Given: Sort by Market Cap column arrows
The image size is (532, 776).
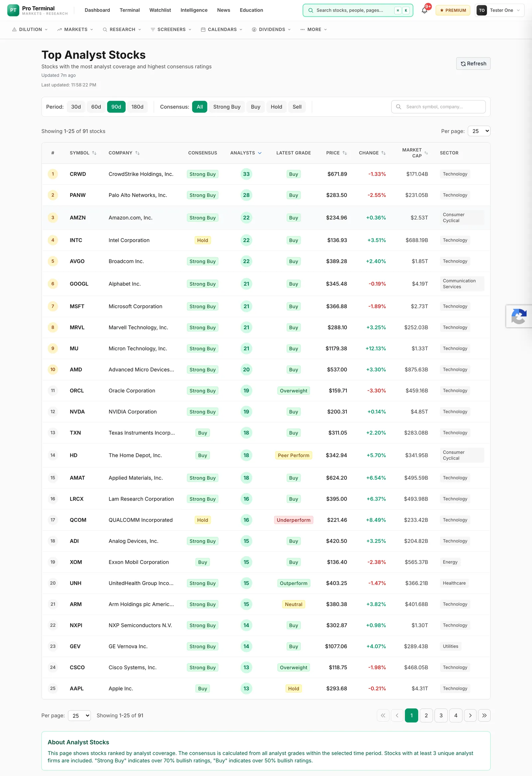Looking at the screenshot, I should tap(426, 153).
